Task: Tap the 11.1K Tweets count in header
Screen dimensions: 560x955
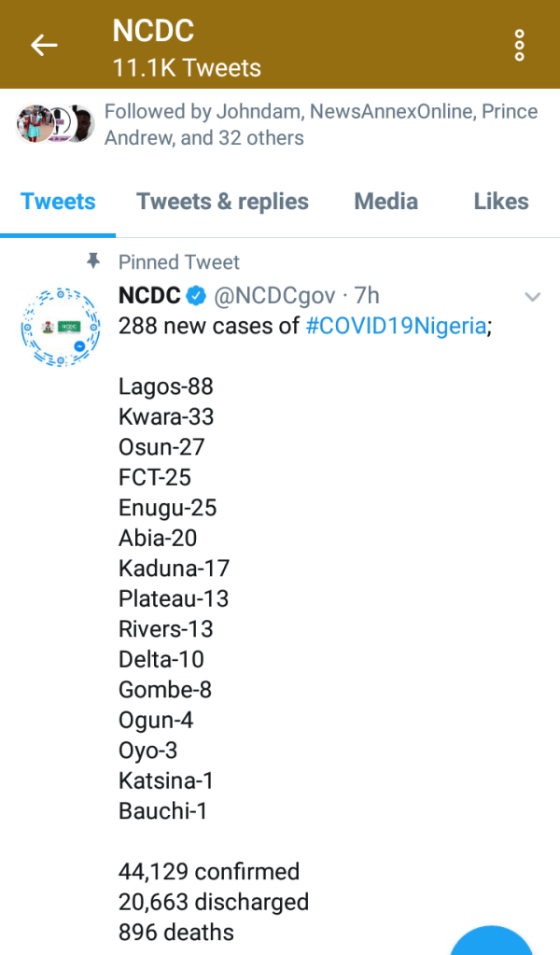Action: click(x=187, y=68)
